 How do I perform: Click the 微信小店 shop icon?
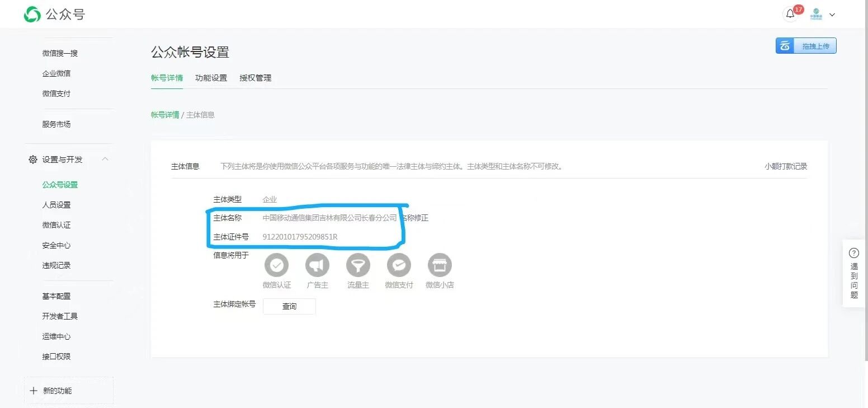coord(440,265)
